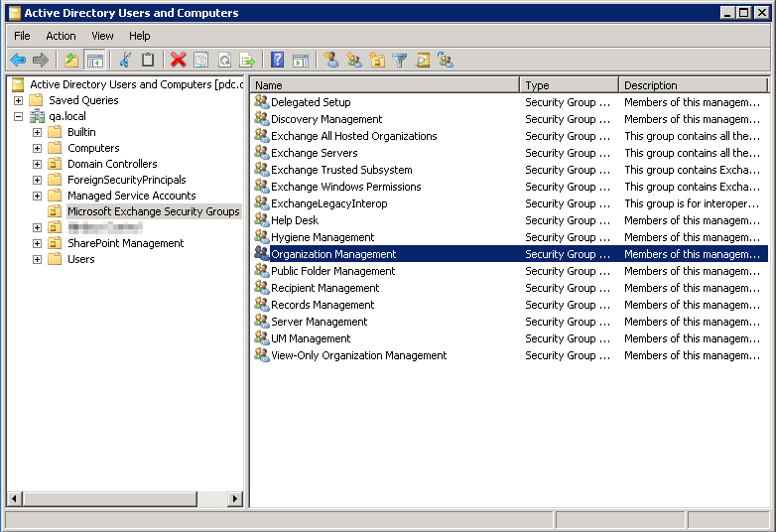
Task: Click the tree pane horizontal scrollbar thumb
Action: coord(110,499)
